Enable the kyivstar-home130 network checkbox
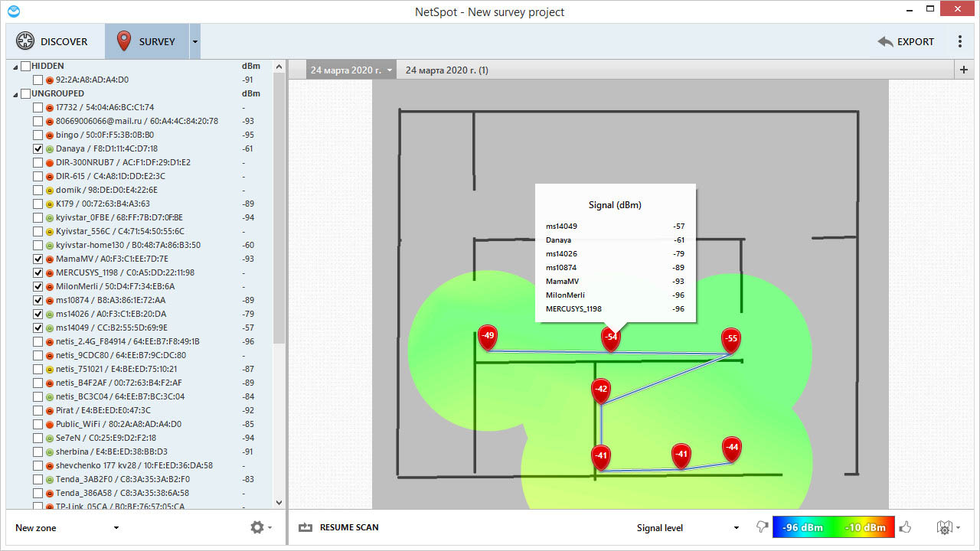 point(38,245)
